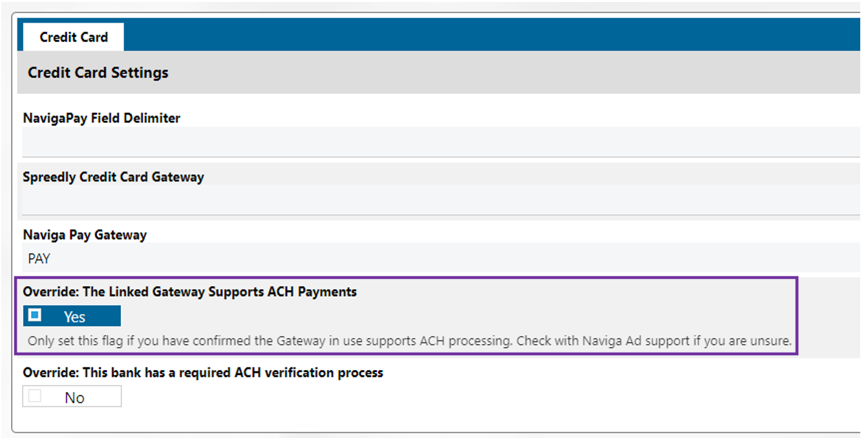Click the word No in the toggle

coord(74,398)
